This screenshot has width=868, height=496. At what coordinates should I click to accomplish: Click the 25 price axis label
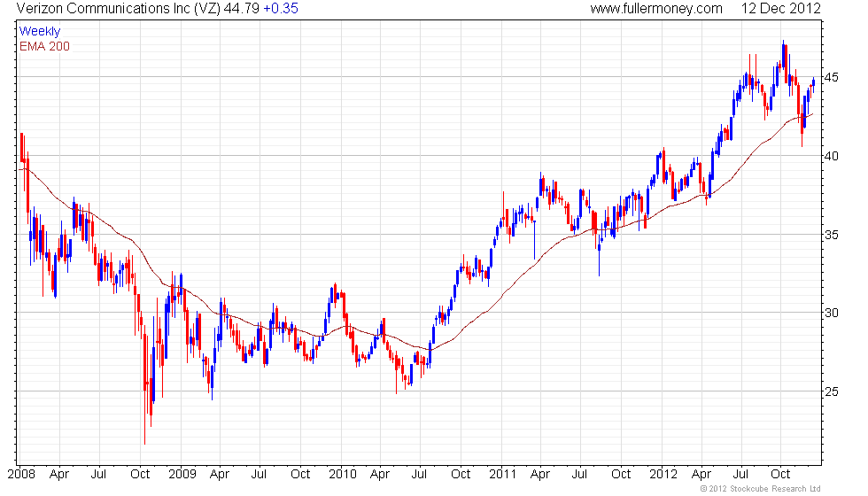pyautogui.click(x=831, y=391)
